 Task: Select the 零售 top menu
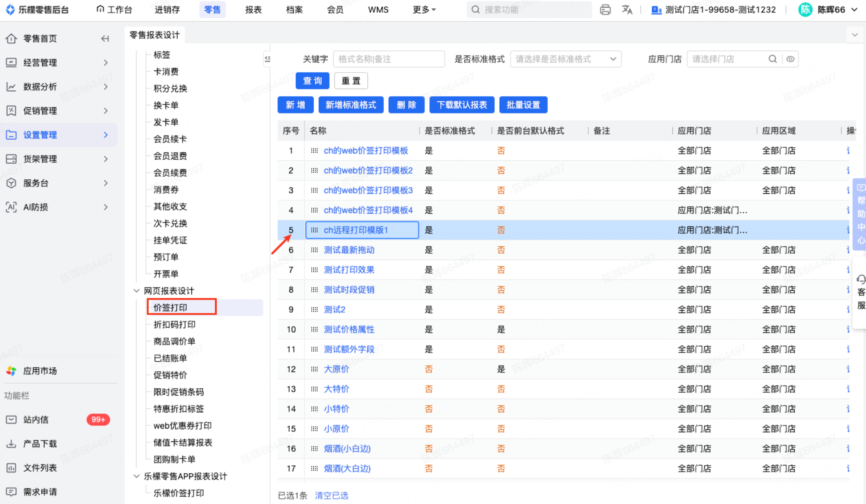(x=212, y=10)
